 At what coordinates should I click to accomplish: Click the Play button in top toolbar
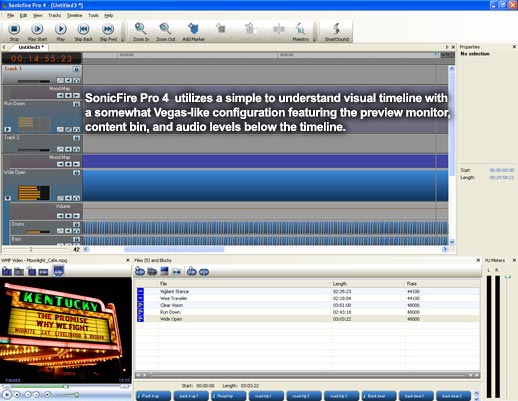61,32
